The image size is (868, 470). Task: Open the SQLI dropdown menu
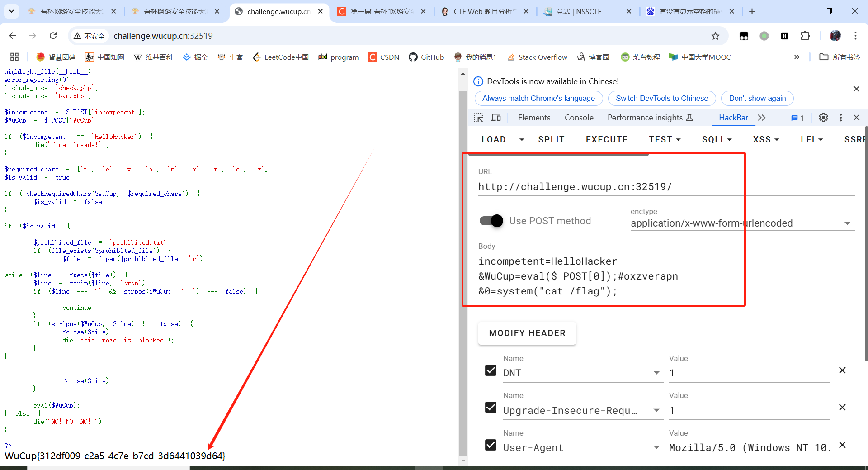click(x=717, y=139)
